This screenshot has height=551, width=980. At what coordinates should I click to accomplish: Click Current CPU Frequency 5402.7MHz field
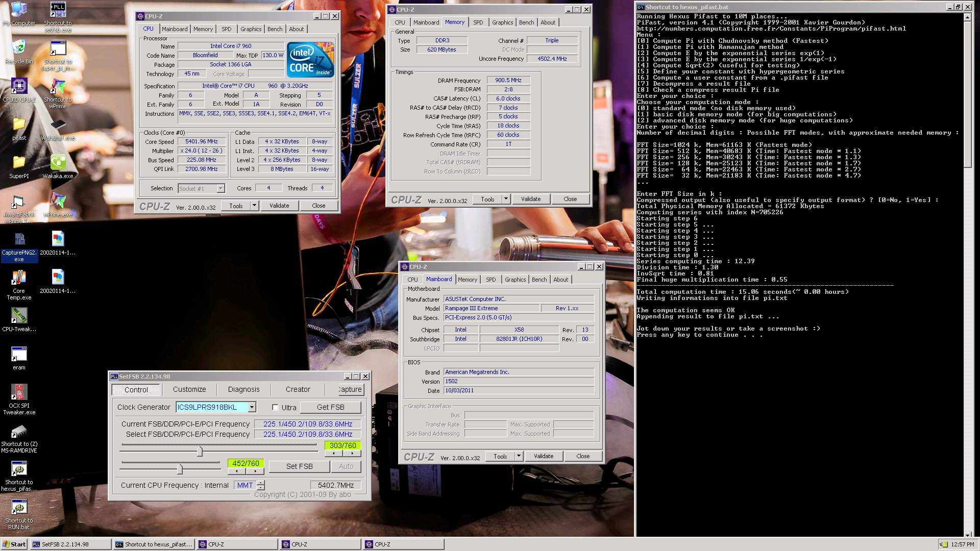pos(336,485)
